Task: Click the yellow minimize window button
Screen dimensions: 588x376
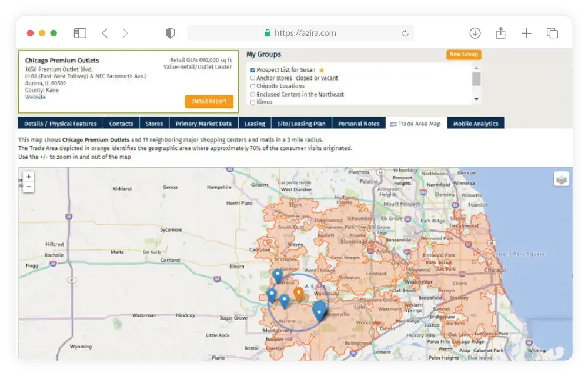Action: [x=42, y=33]
